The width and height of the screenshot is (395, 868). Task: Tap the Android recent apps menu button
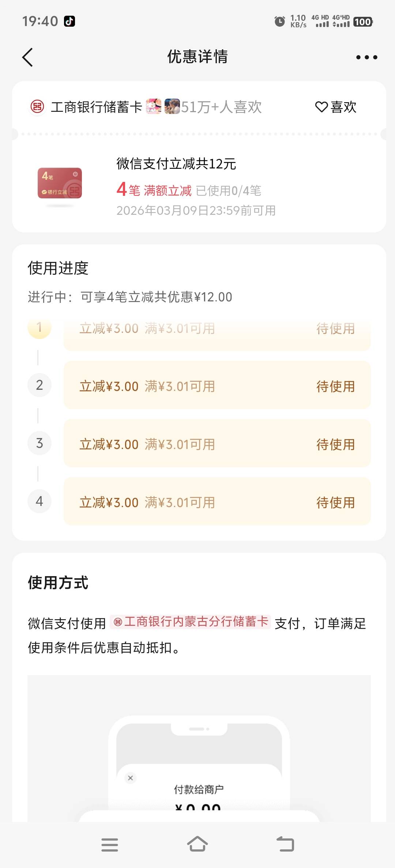[x=110, y=845]
